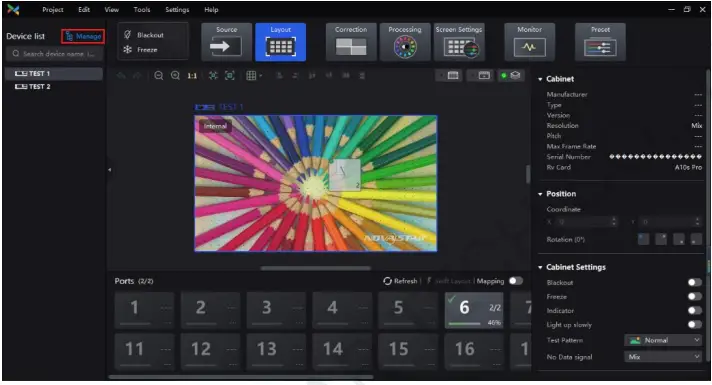This screenshot has height=385, width=712.
Task: Click the search device name field
Action: [54, 54]
